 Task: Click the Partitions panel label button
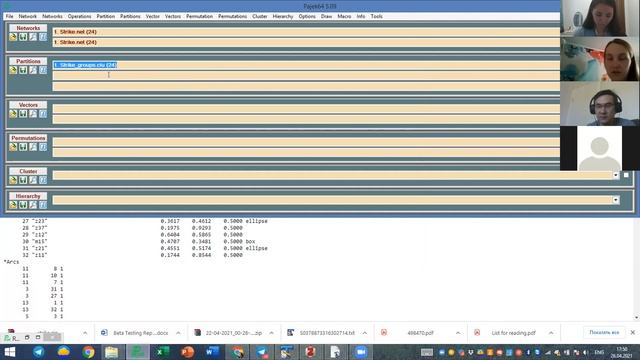(28, 61)
